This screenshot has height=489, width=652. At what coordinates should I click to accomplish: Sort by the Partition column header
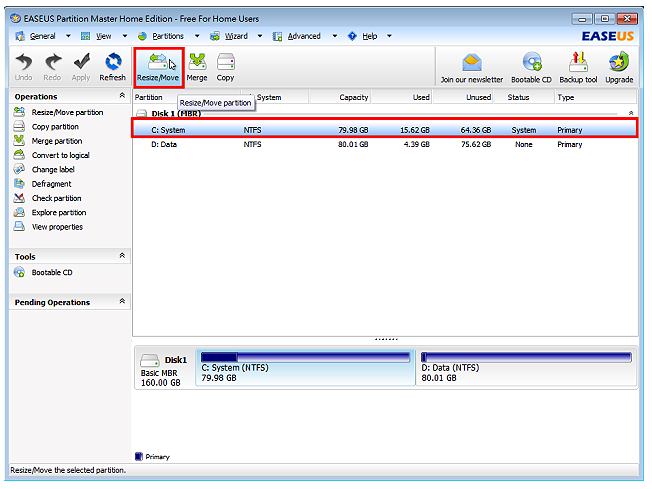[x=148, y=97]
